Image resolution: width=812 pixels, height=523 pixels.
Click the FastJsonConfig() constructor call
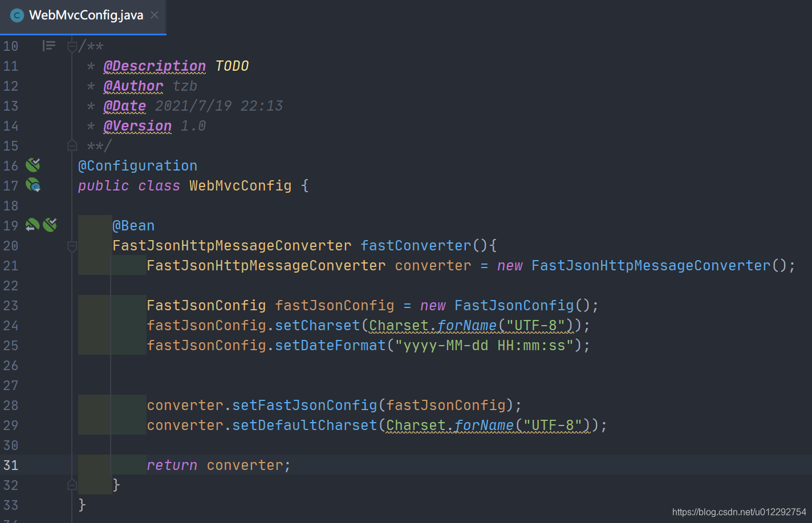[514, 306]
